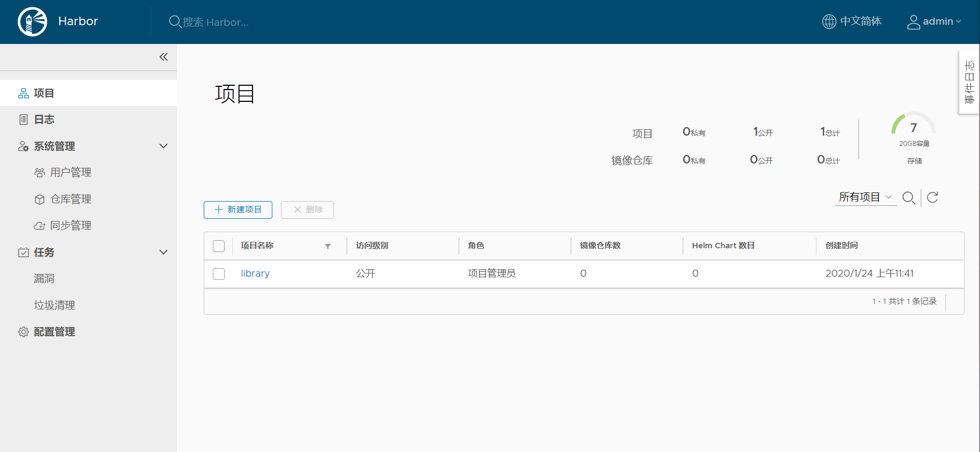
Task: Open the event log side tab
Action: (969, 82)
